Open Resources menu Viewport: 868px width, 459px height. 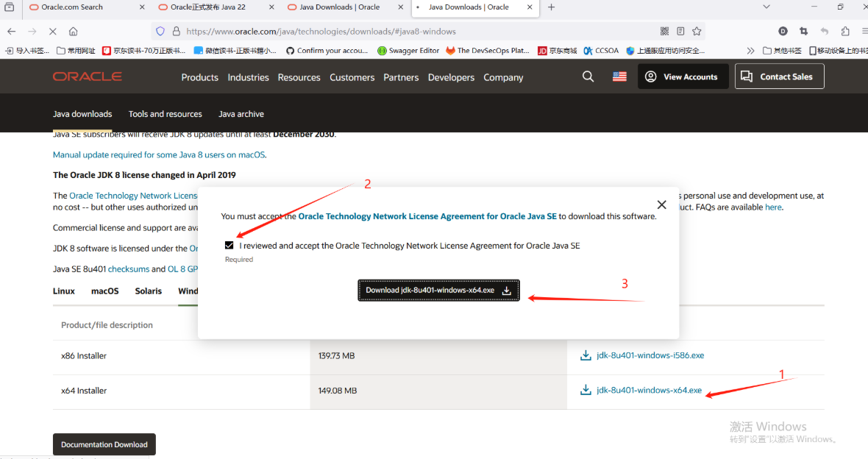click(x=299, y=77)
